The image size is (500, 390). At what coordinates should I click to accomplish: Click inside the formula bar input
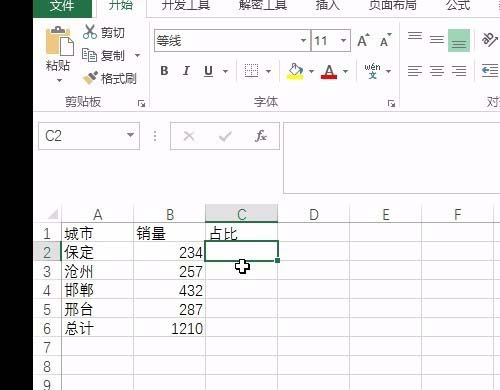(391, 158)
